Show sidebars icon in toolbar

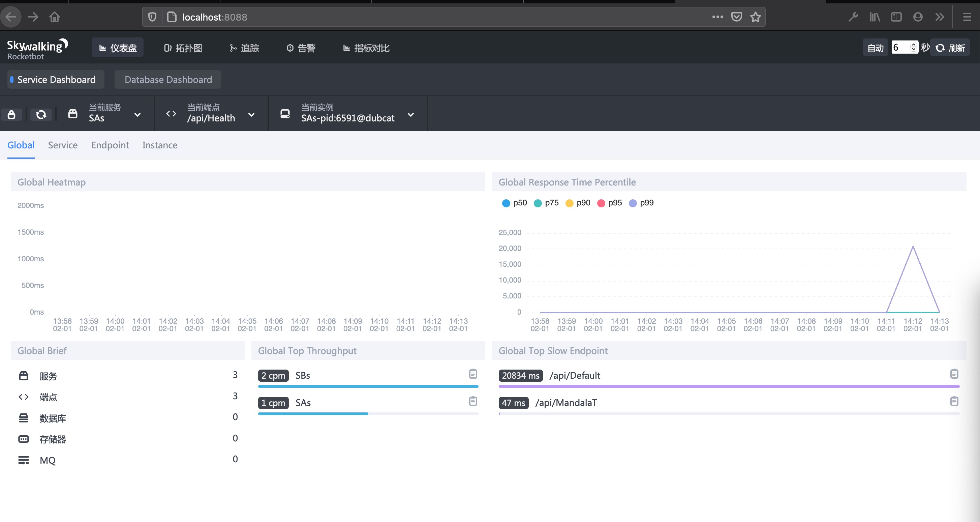(896, 17)
